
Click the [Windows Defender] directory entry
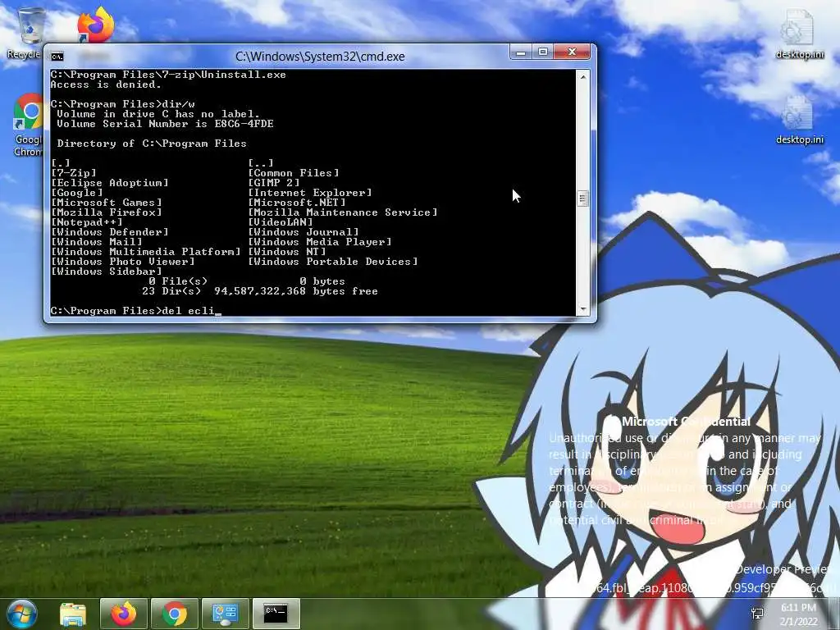point(110,232)
